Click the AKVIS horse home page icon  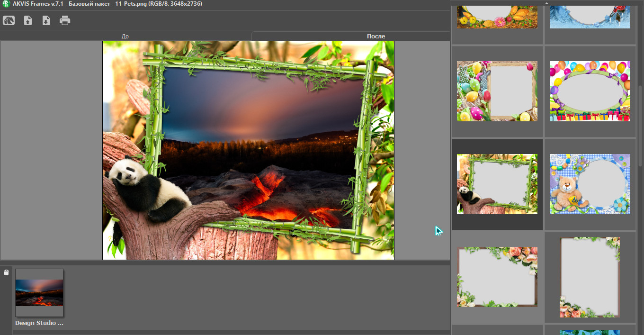(9, 20)
